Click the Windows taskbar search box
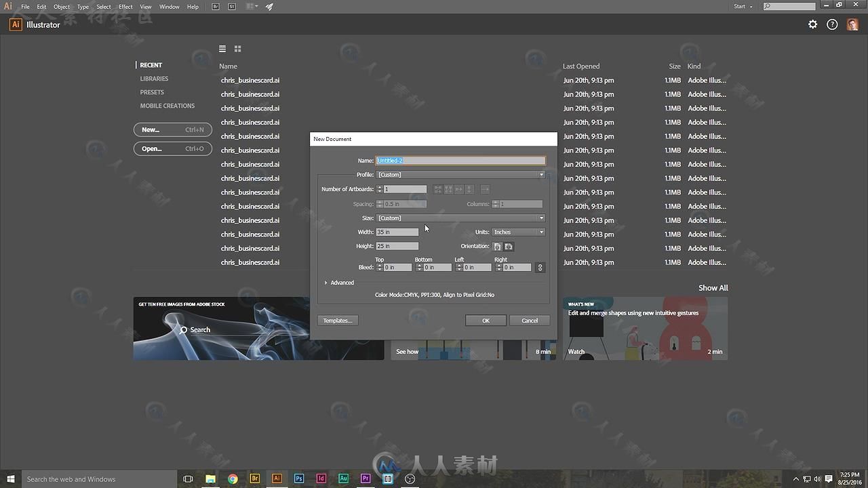This screenshot has width=868, height=488. coord(98,479)
